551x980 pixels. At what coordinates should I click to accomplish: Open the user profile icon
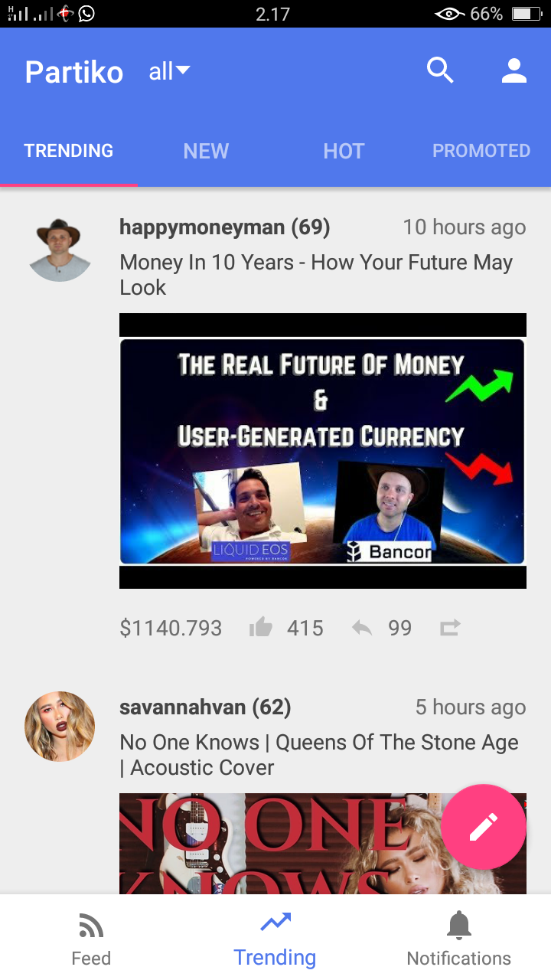(514, 70)
